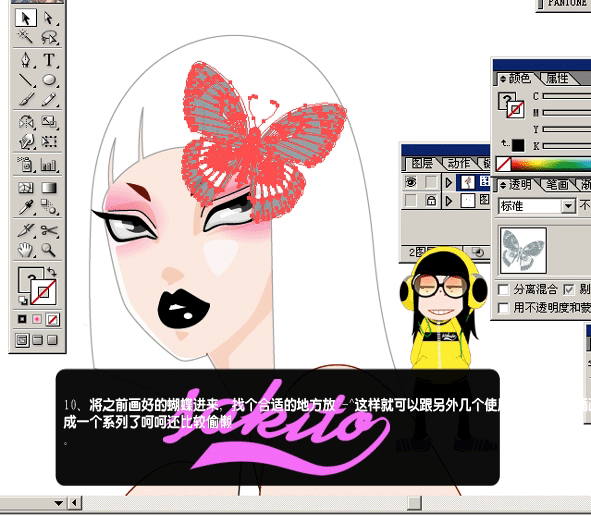The width and height of the screenshot is (591, 516).
Task: Cycle the 颜色 panel display arrows
Action: [x=503, y=79]
